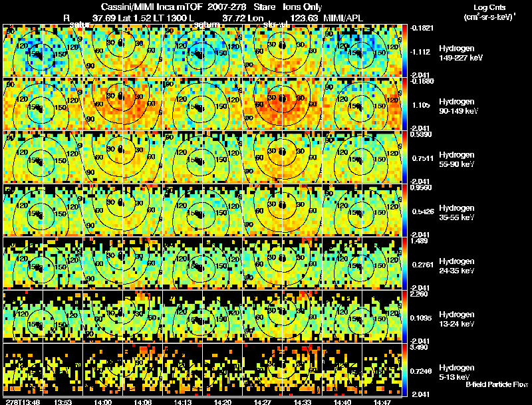Select the Lon value 123.63 in the header

click(x=305, y=18)
